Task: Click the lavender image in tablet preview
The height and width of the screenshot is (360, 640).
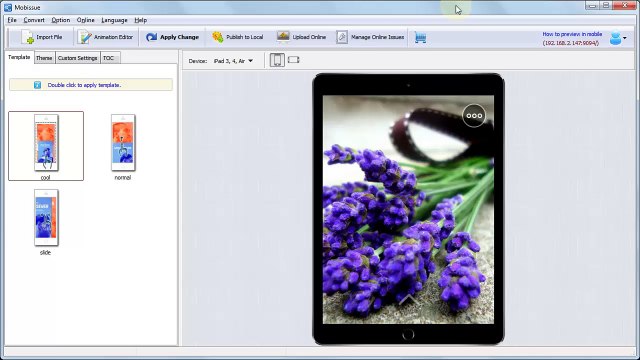Action: 408,209
